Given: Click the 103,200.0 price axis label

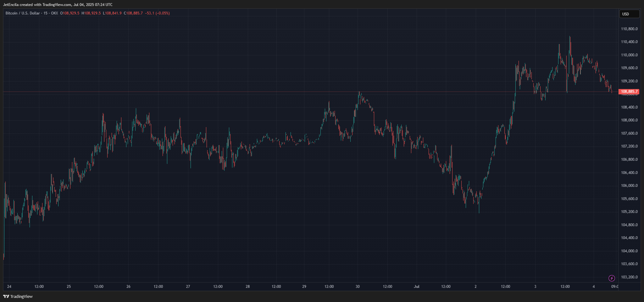Looking at the screenshot, I should point(629,277).
